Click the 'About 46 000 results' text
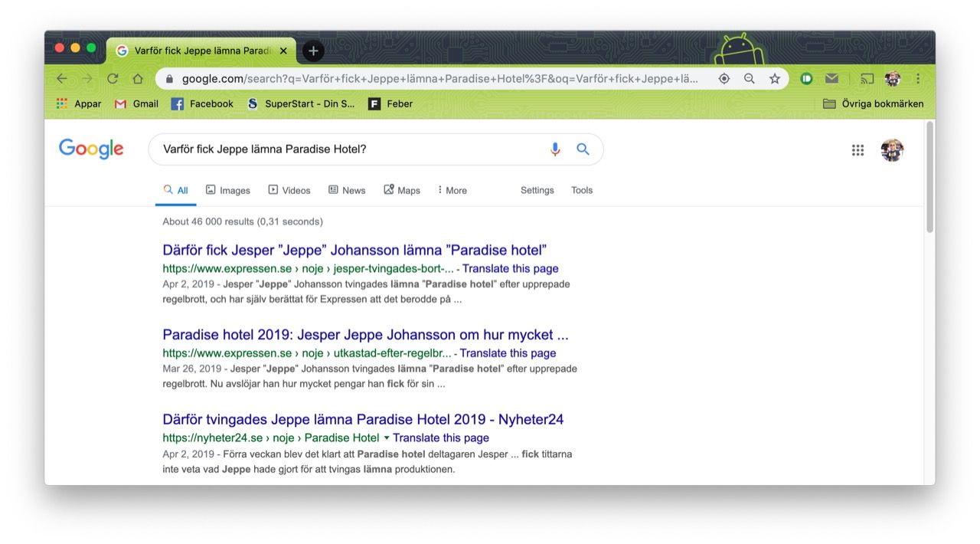Screen dimensions: 980x544 243,221
